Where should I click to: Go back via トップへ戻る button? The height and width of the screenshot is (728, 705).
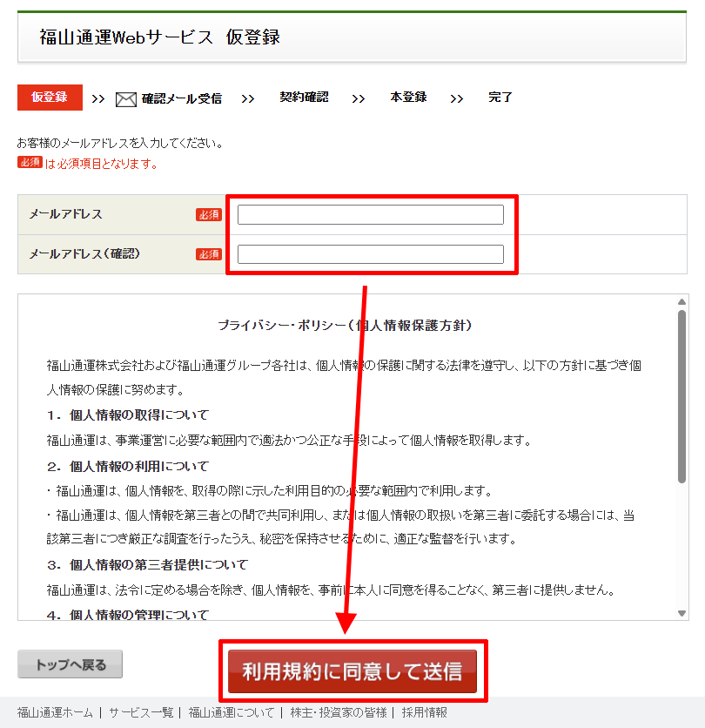click(70, 664)
